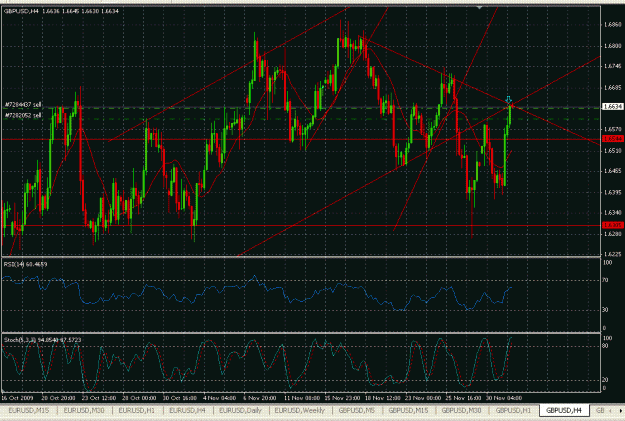Click the red horizontal line price tag near 1.6305
The height and width of the screenshot is (421, 625).
coord(613,225)
